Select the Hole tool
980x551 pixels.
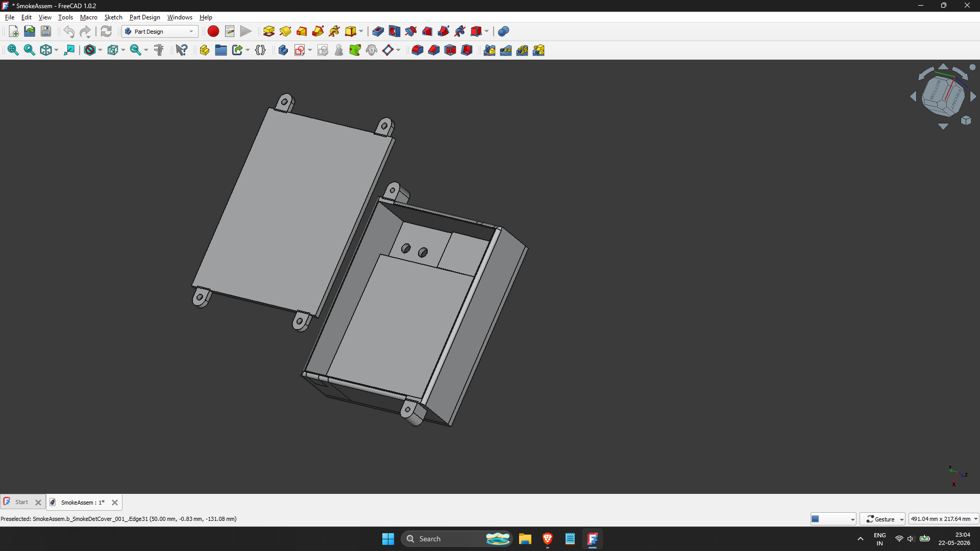pos(395,32)
